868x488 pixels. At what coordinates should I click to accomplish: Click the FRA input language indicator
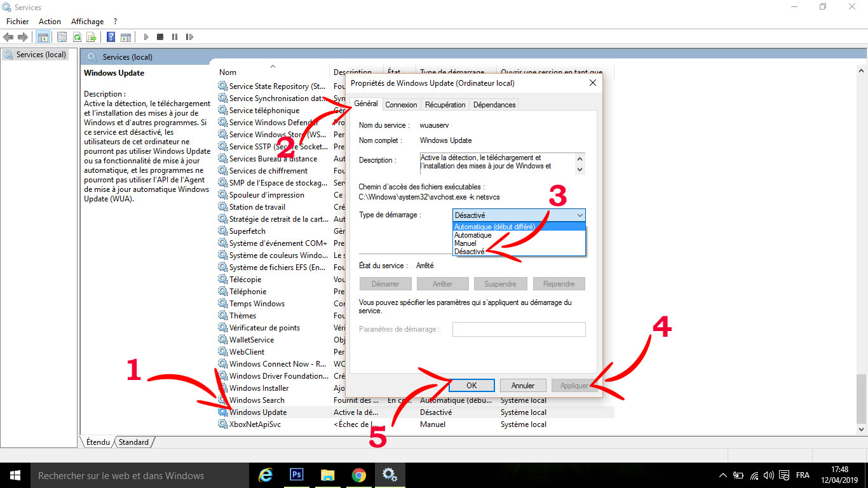[x=803, y=475]
